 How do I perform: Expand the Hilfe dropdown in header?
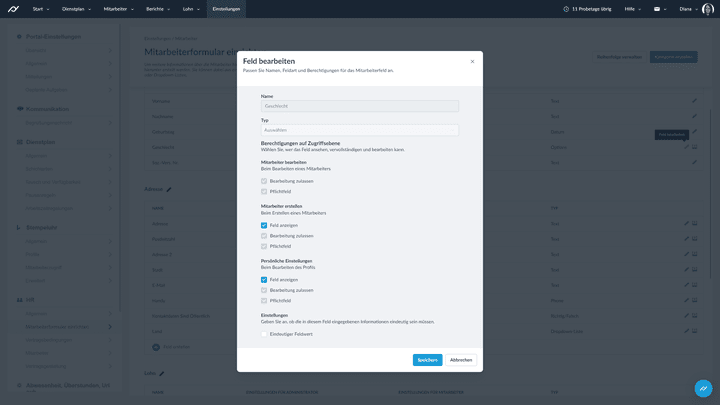pos(633,9)
